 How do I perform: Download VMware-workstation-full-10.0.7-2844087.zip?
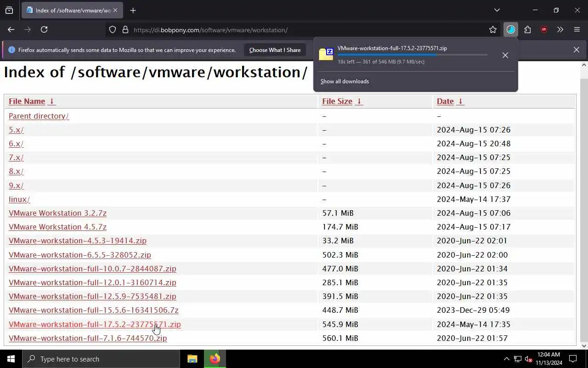click(x=92, y=269)
